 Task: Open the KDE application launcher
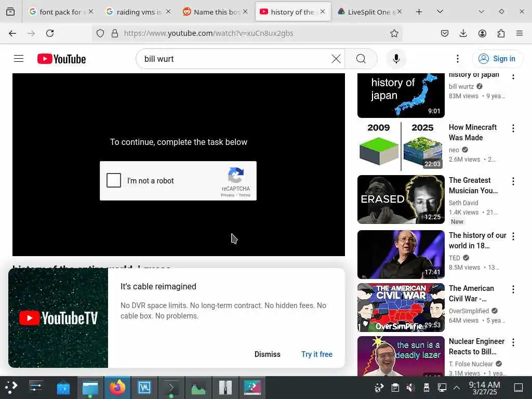11,387
